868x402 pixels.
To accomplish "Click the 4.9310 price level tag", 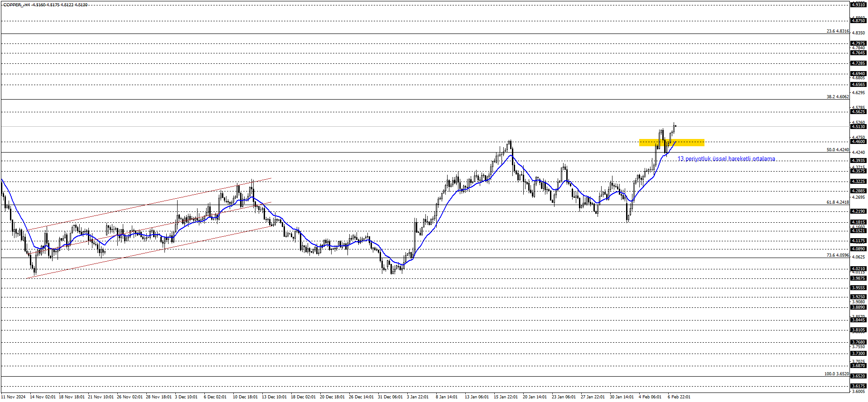I will (858, 5).
